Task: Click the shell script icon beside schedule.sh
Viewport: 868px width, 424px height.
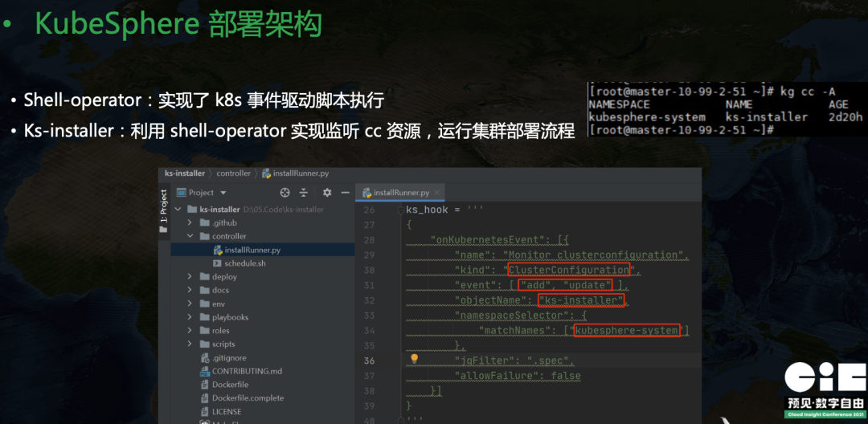Action: pyautogui.click(x=218, y=263)
